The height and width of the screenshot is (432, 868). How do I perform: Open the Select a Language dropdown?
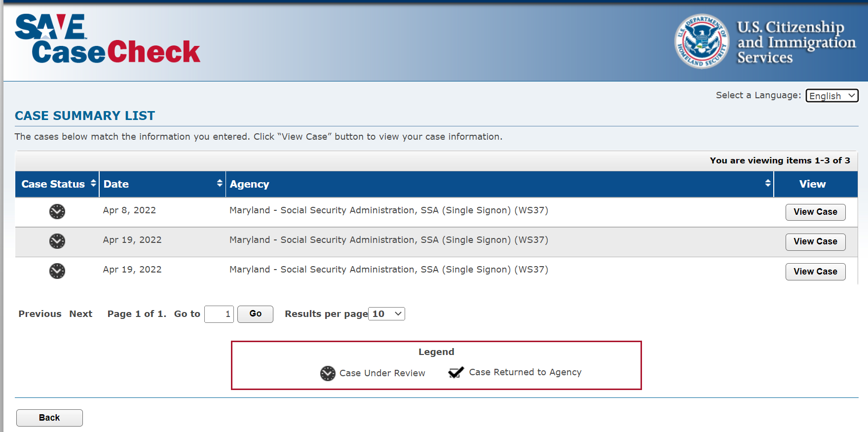click(832, 96)
